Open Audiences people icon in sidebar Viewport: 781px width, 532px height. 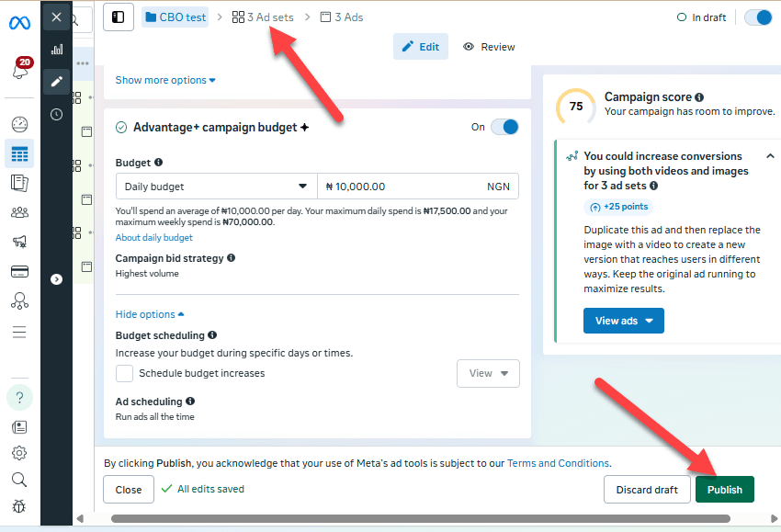pyautogui.click(x=19, y=212)
